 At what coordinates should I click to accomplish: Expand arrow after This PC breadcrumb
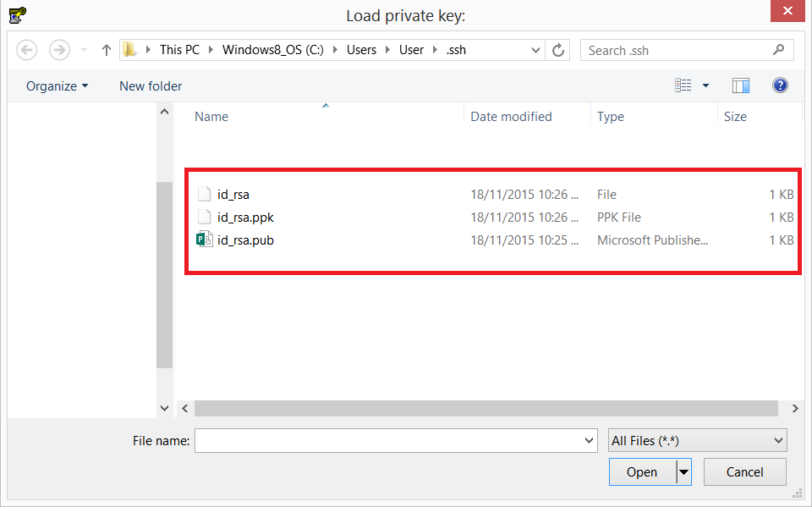pyautogui.click(x=211, y=50)
